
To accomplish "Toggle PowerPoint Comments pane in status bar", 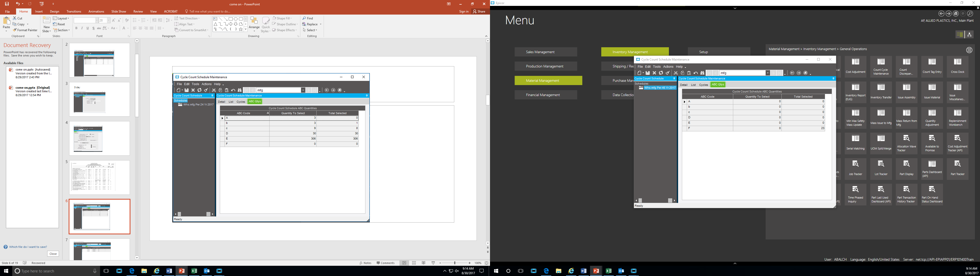I will (x=385, y=263).
